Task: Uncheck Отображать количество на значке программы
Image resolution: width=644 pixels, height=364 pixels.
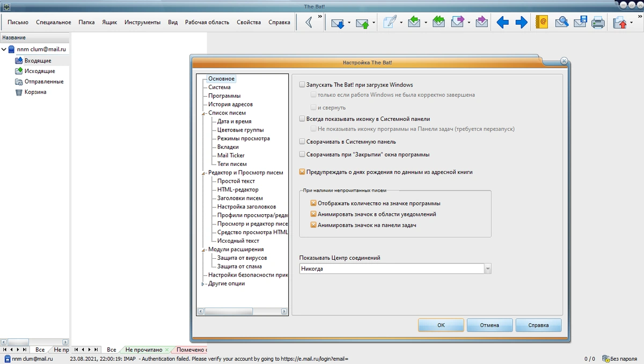Action: pyautogui.click(x=313, y=203)
